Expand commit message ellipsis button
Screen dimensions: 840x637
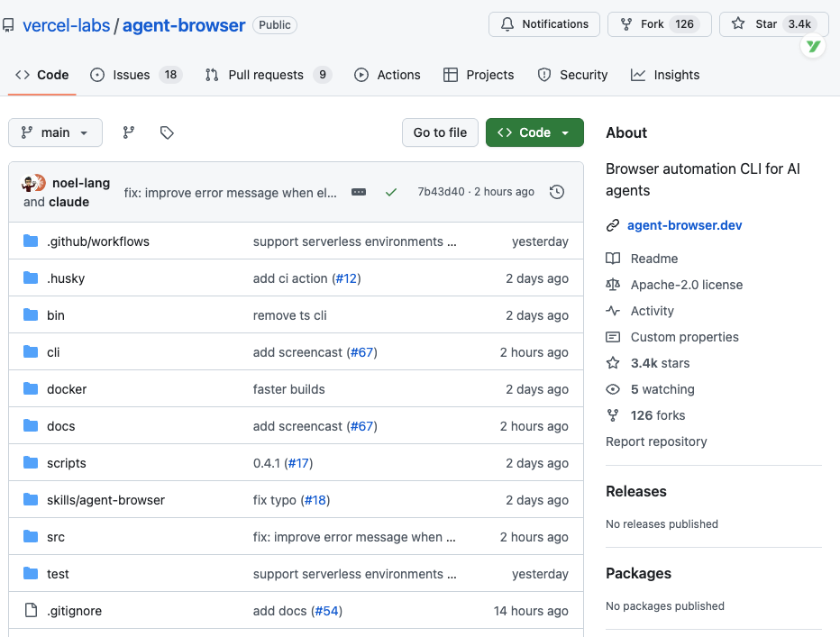click(x=359, y=192)
